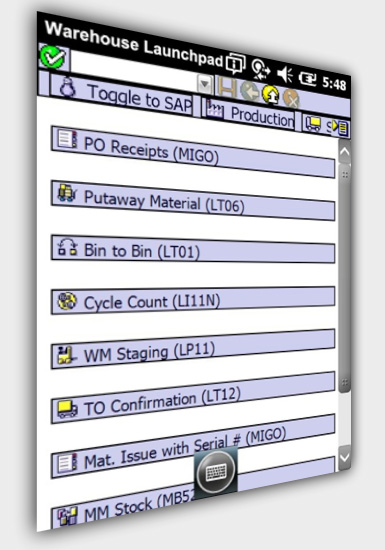Click the green Back arrow icon
Image resolution: width=385 pixels, height=550 pixels.
point(249,91)
